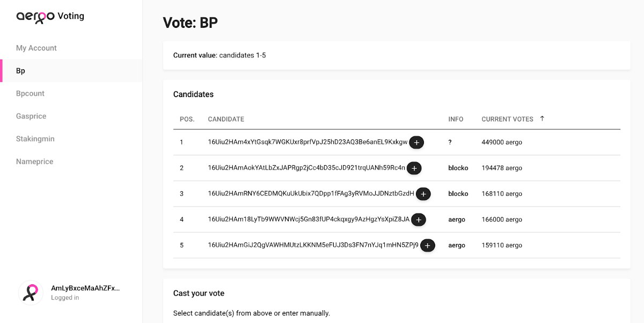Select candidate row with 449000 aergo votes

tap(397, 142)
